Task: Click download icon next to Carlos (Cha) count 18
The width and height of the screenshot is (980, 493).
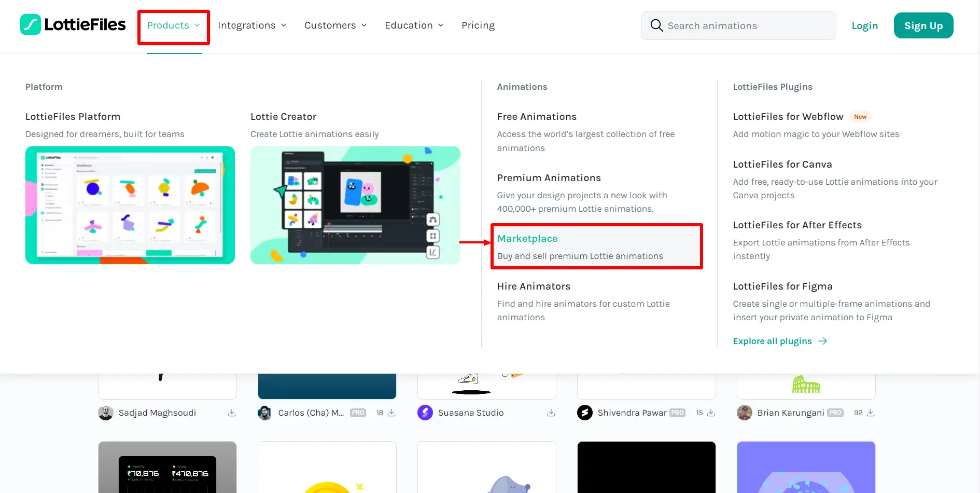Action: pos(391,413)
